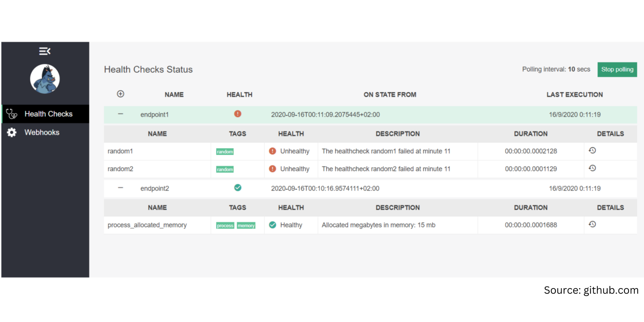Click the unhealthy icon beside random2
Screen dimensions: 644x322
click(x=272, y=169)
